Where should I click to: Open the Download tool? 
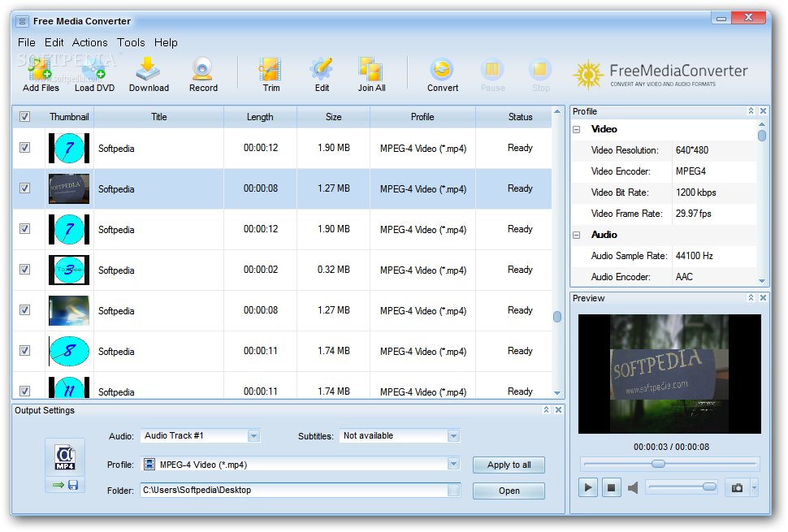click(149, 74)
